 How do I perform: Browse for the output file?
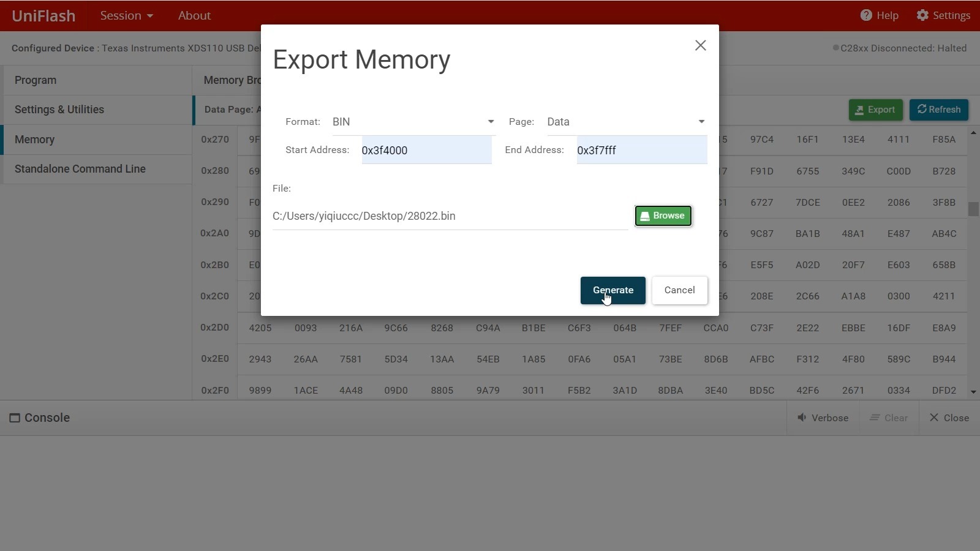(x=663, y=216)
